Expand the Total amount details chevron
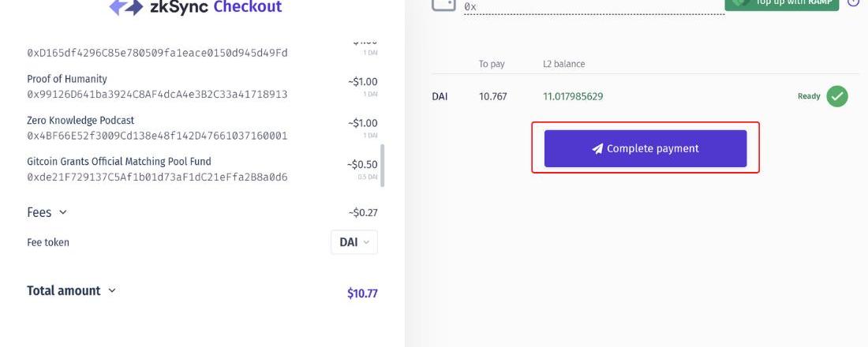The width and height of the screenshot is (868, 347). click(x=111, y=290)
